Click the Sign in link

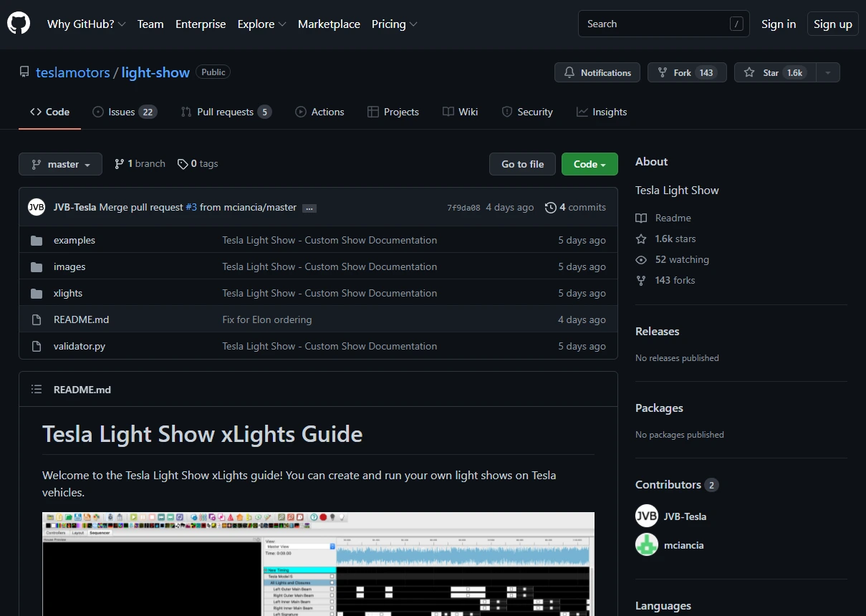pos(779,24)
